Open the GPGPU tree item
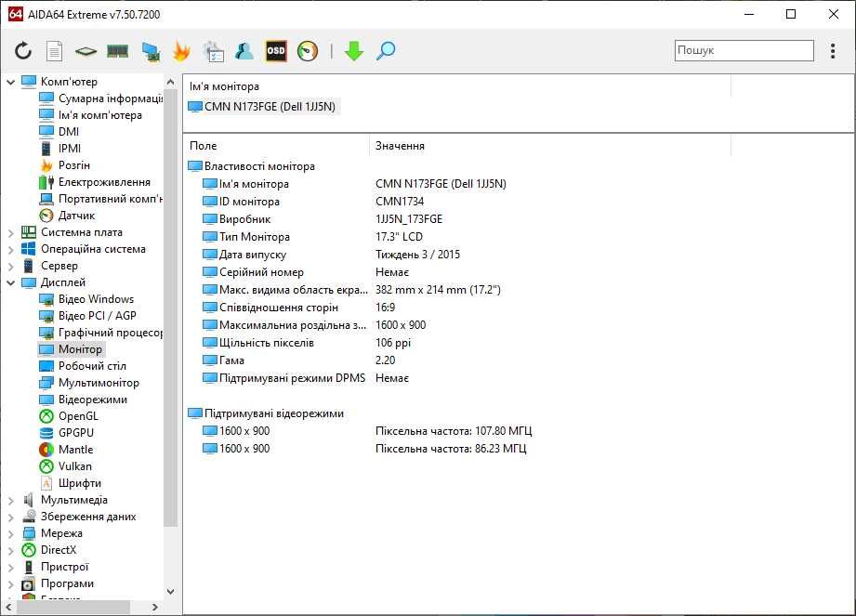This screenshot has width=856, height=616. coord(67,433)
